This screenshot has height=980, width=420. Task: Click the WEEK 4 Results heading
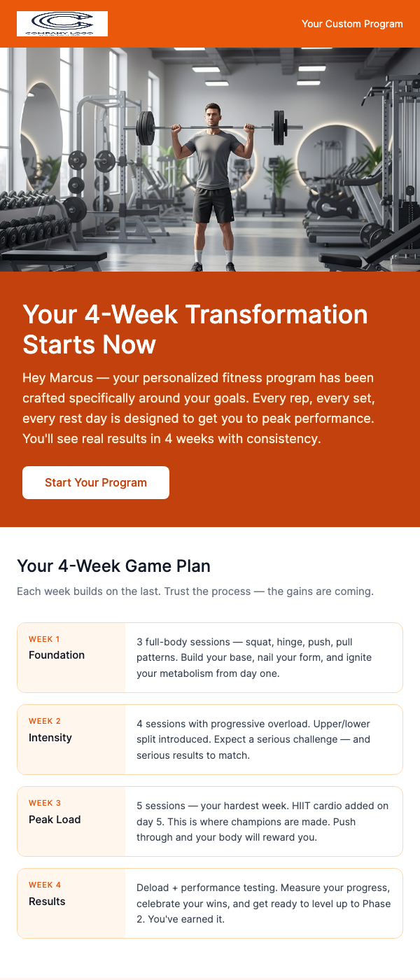click(47, 902)
